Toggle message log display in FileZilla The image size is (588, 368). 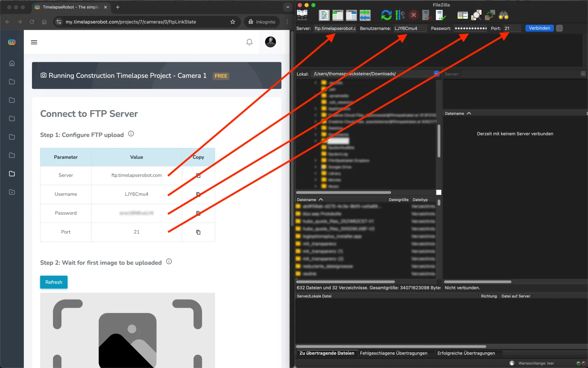click(x=324, y=15)
